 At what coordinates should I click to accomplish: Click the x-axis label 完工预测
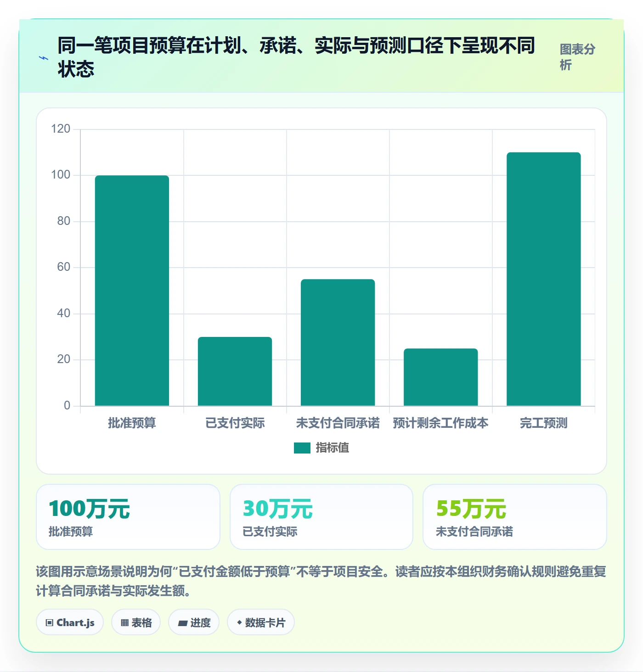543,423
